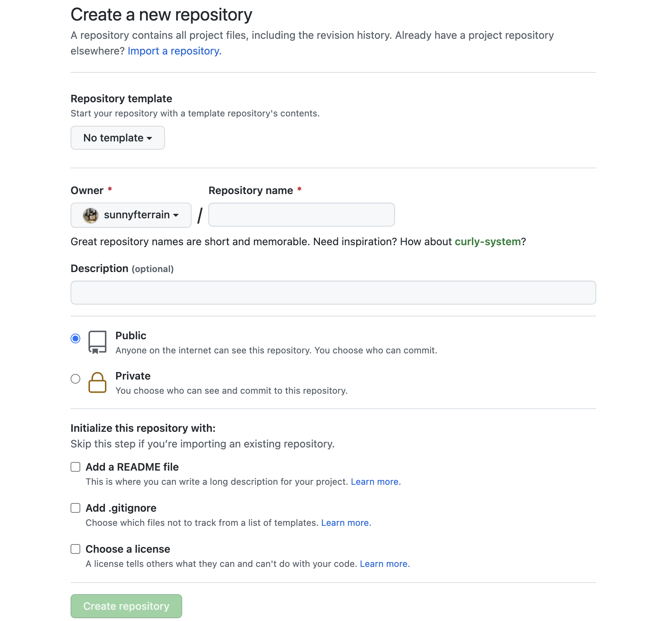Enable the Add a README file checkbox
Screen dimensions: 672x621
(x=75, y=467)
